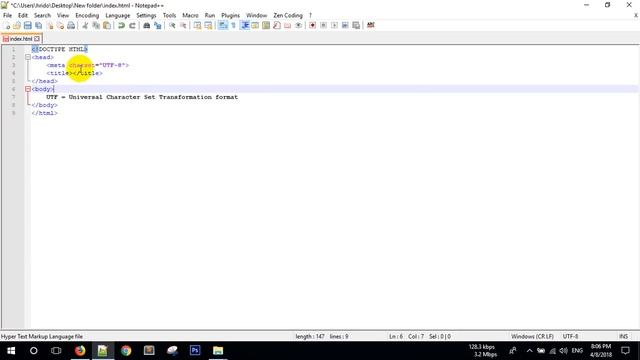This screenshot has width=640, height=360.
Task: Click the Zoom In toolbar icon
Action: click(172, 25)
